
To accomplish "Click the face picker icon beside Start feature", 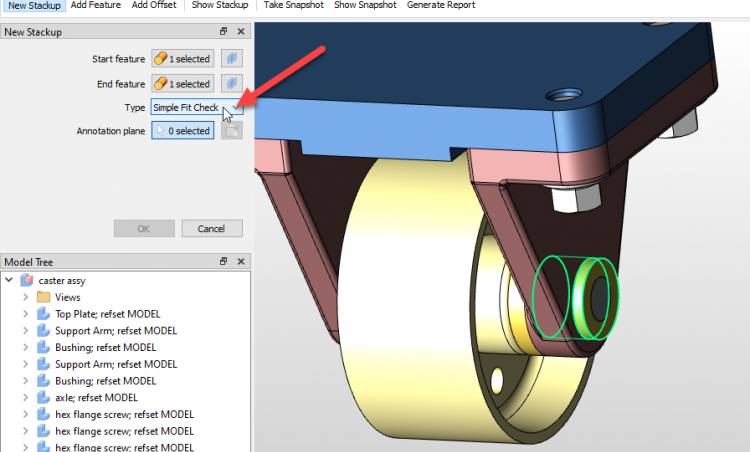I will 231,60.
